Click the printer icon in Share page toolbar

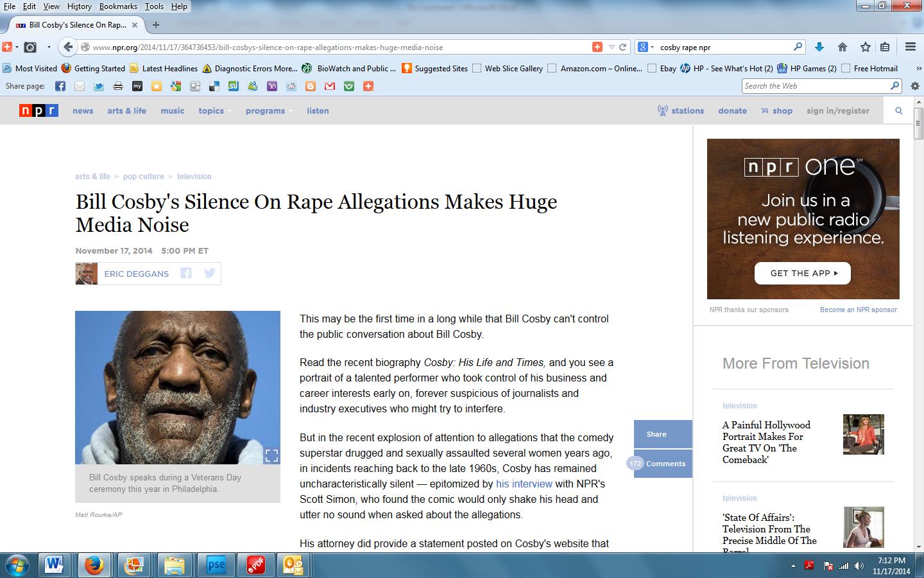tap(118, 86)
